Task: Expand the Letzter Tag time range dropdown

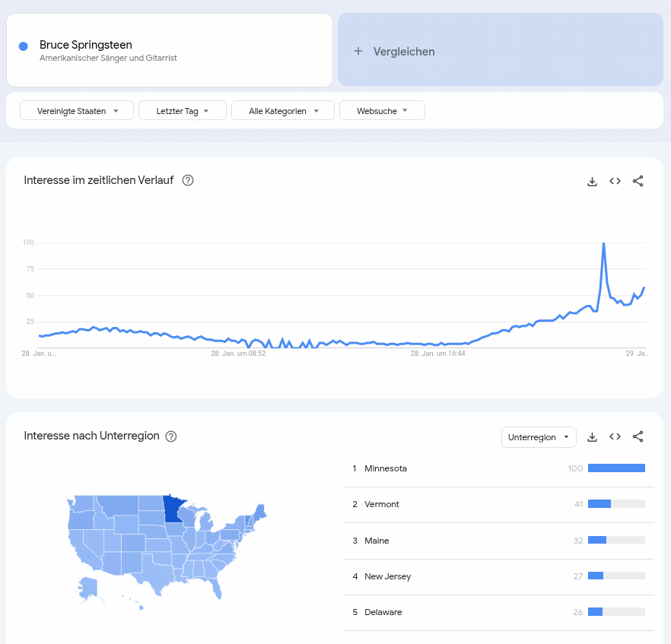Action: click(x=183, y=111)
